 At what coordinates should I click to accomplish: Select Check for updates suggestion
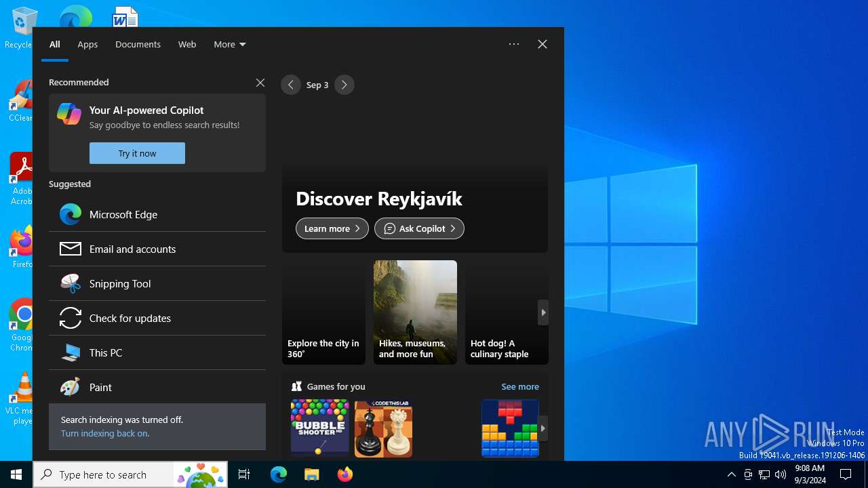(157, 318)
